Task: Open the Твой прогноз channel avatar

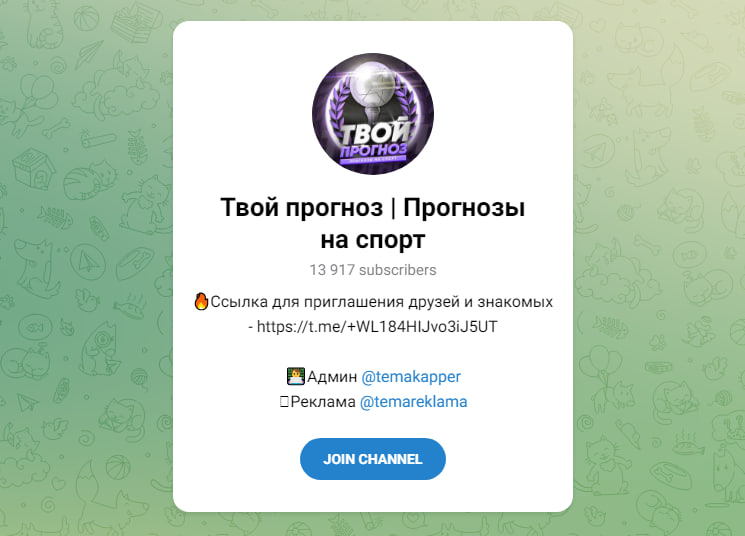Action: [373, 114]
